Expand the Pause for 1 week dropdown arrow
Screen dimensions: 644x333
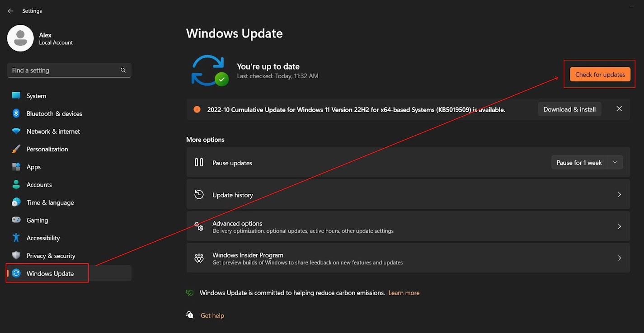[x=615, y=163]
